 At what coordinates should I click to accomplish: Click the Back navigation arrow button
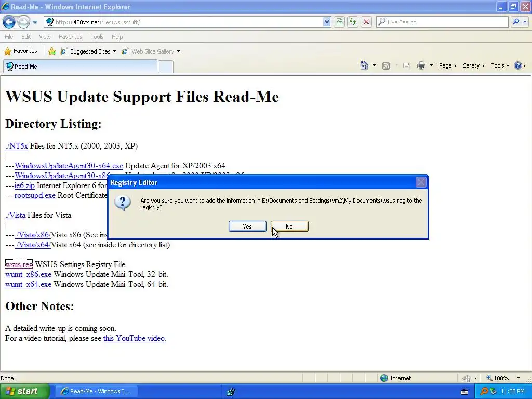[x=9, y=22]
